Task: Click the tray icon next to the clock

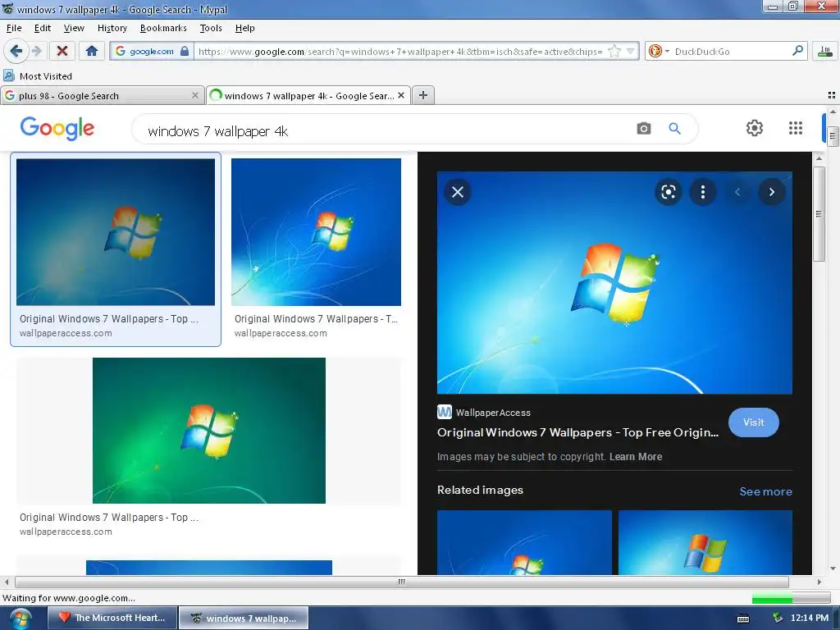Action: [x=778, y=618]
